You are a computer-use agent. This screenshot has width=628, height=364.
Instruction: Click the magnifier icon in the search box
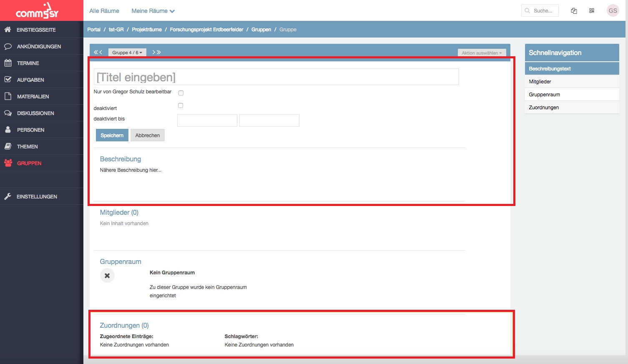528,11
